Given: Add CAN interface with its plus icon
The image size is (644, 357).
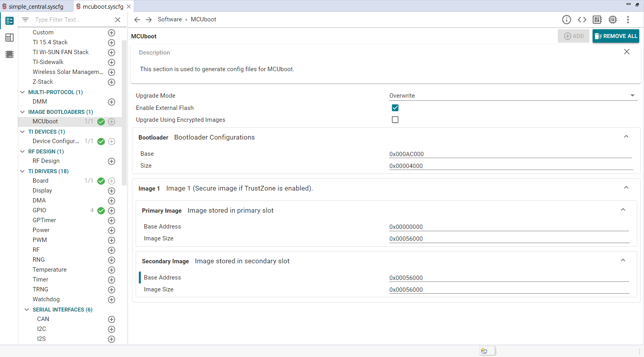Looking at the screenshot, I should click(112, 319).
